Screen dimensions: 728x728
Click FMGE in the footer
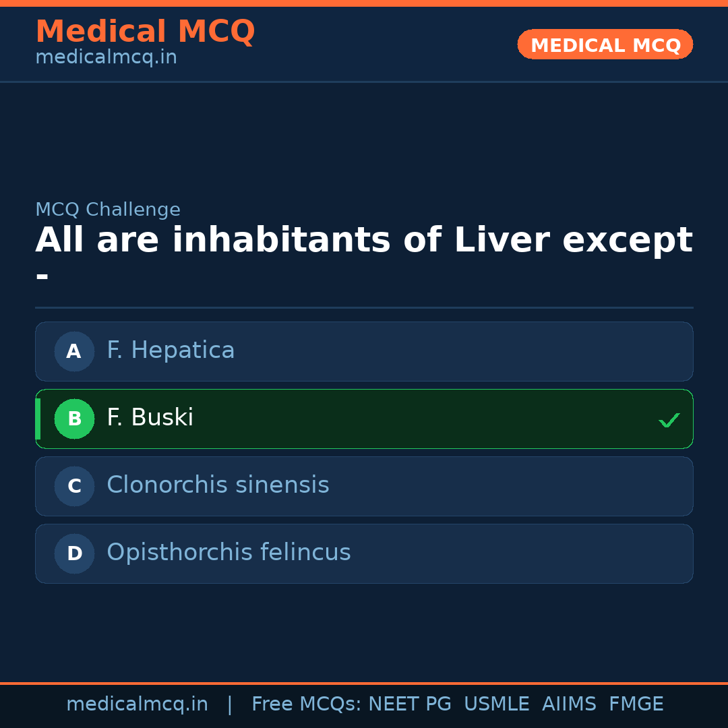(x=636, y=704)
